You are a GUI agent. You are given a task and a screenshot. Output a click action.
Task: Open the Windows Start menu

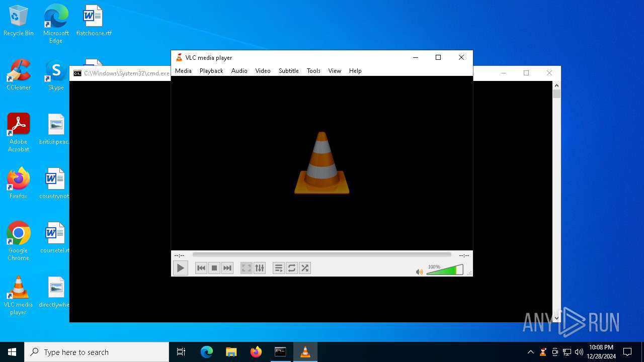point(12,352)
